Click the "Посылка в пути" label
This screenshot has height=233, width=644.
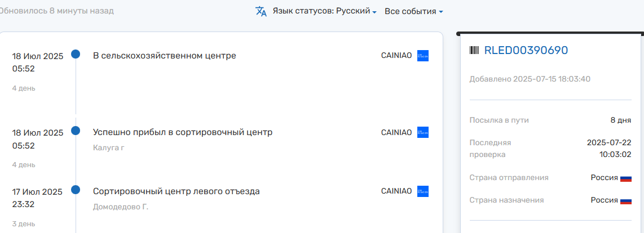coord(499,120)
